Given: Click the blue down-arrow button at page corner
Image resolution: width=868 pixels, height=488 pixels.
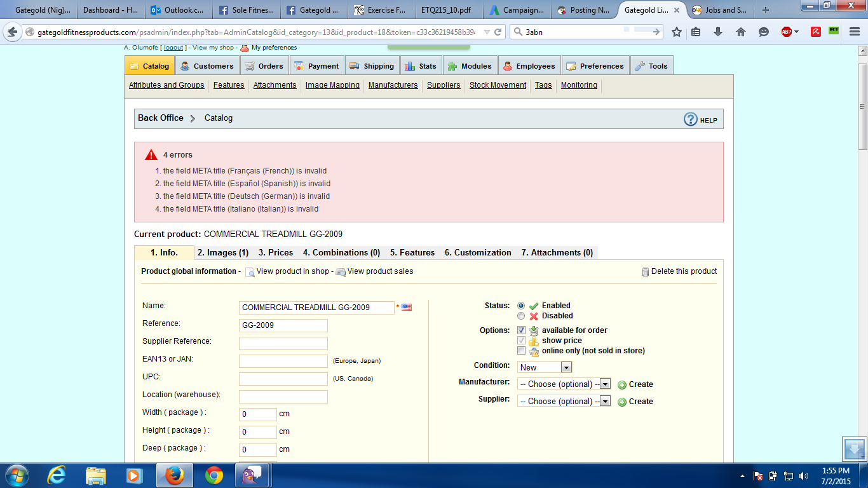Looking at the screenshot, I should 853,449.
